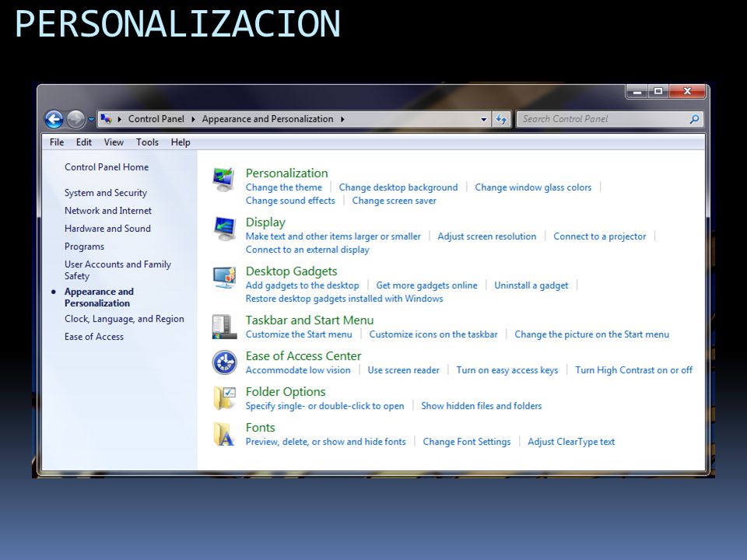This screenshot has width=747, height=560.
Task: Open Ease of Access in sidebar
Action: pyautogui.click(x=94, y=337)
